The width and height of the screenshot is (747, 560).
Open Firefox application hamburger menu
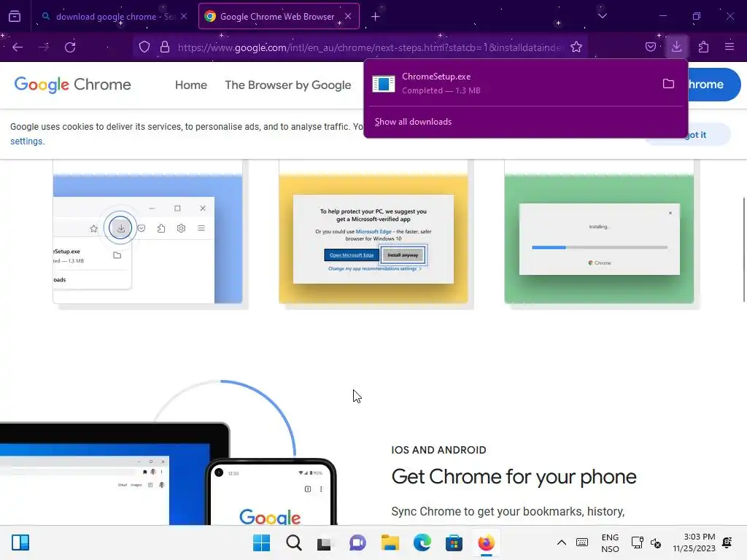pyautogui.click(x=729, y=47)
